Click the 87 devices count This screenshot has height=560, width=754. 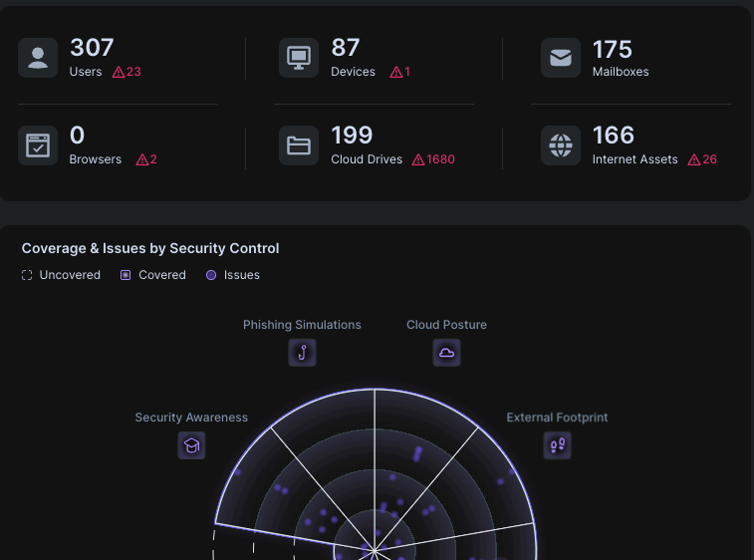tap(346, 48)
